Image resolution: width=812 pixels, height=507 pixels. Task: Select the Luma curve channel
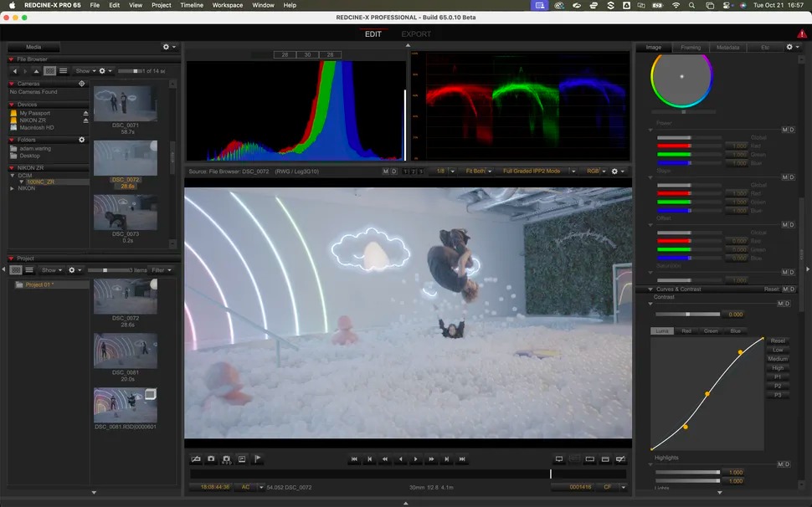click(x=662, y=331)
